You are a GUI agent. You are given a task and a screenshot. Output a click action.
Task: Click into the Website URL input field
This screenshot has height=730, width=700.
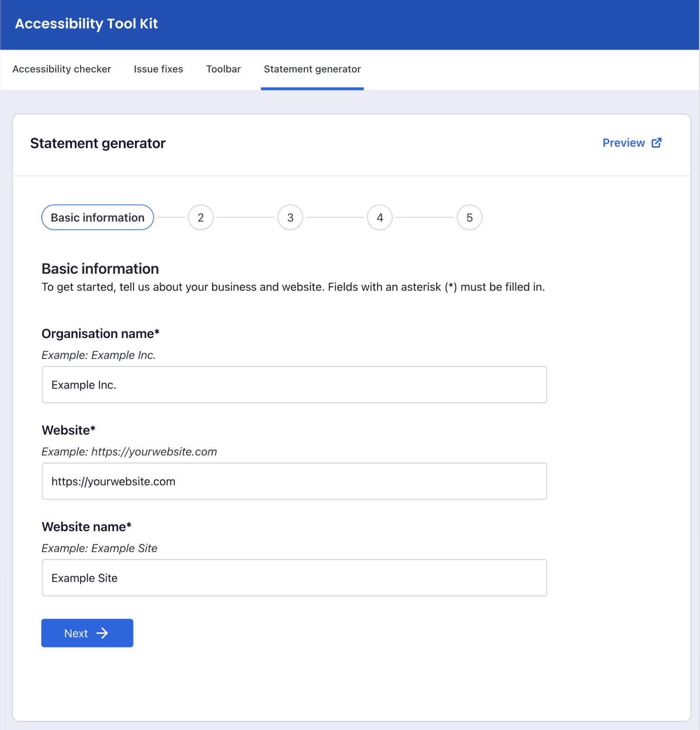click(294, 481)
